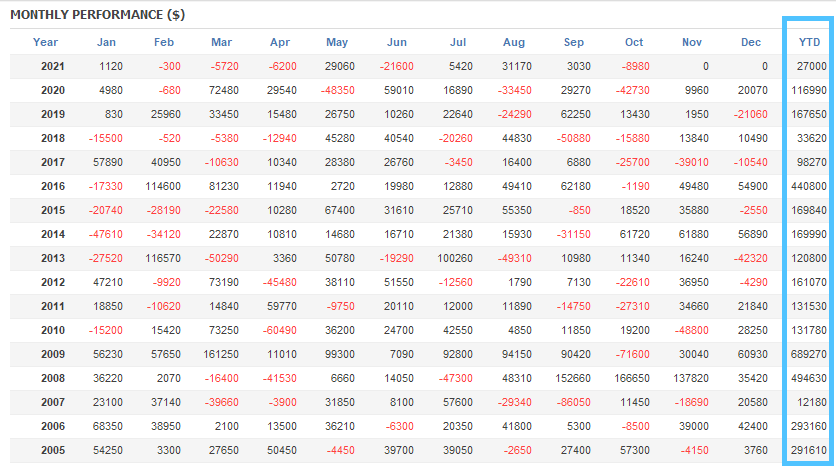Select the 2009 year row label
The width and height of the screenshot is (836, 468).
click(53, 354)
